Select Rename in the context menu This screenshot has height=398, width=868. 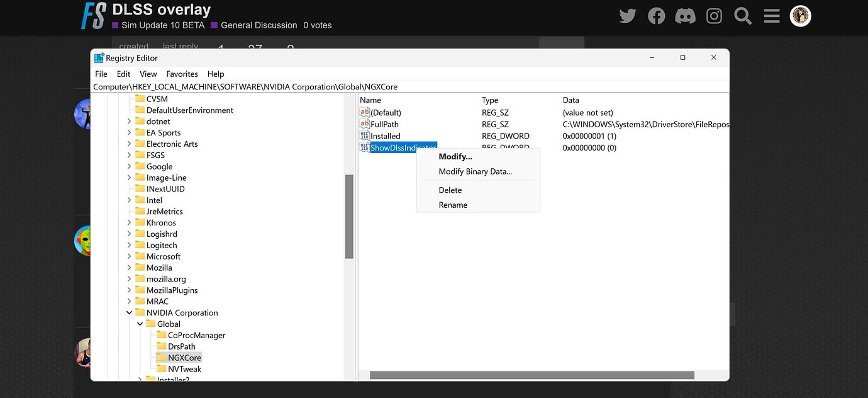453,205
